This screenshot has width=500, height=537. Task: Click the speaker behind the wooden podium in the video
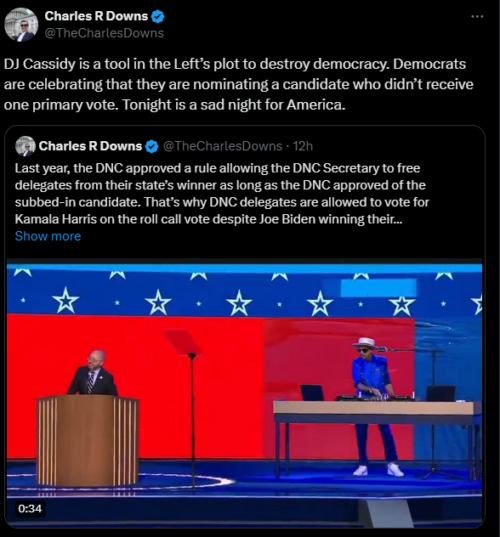tap(92, 373)
